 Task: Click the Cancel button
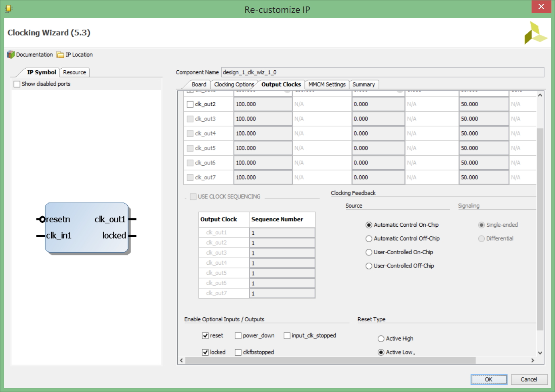tap(529, 379)
